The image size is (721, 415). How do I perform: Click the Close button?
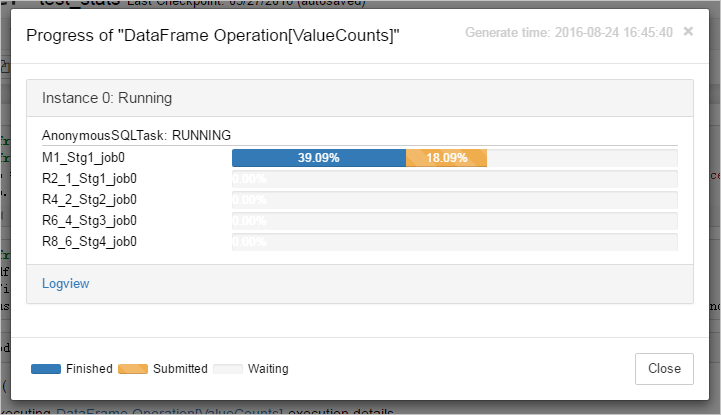click(664, 368)
